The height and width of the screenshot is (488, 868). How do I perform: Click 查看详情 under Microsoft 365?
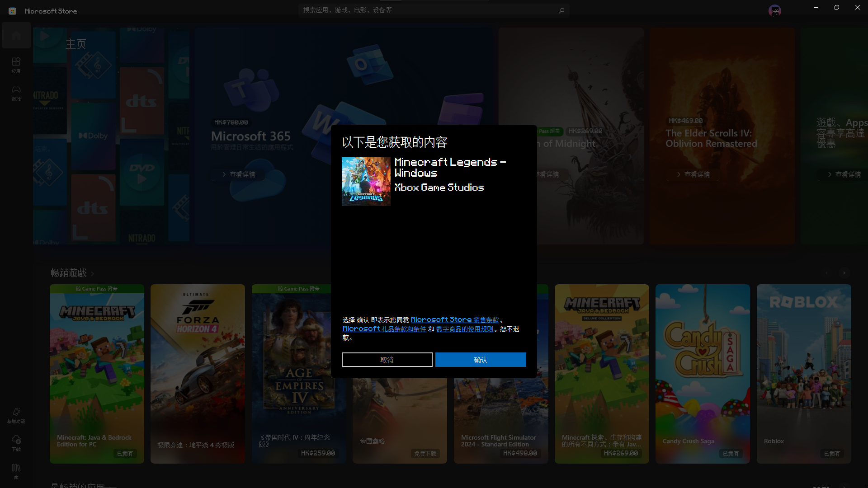[x=239, y=174]
